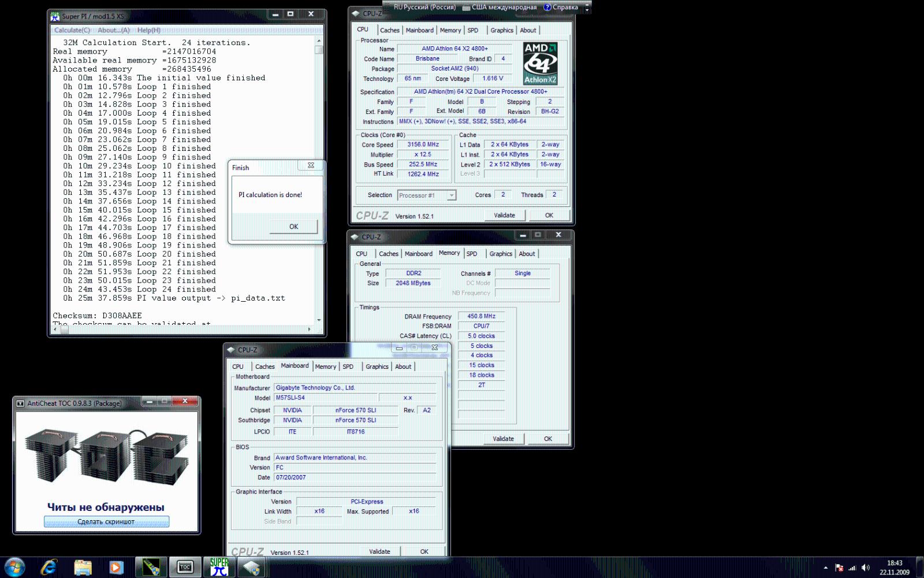Select the TOC AntiCheat taskbar icon

185,567
